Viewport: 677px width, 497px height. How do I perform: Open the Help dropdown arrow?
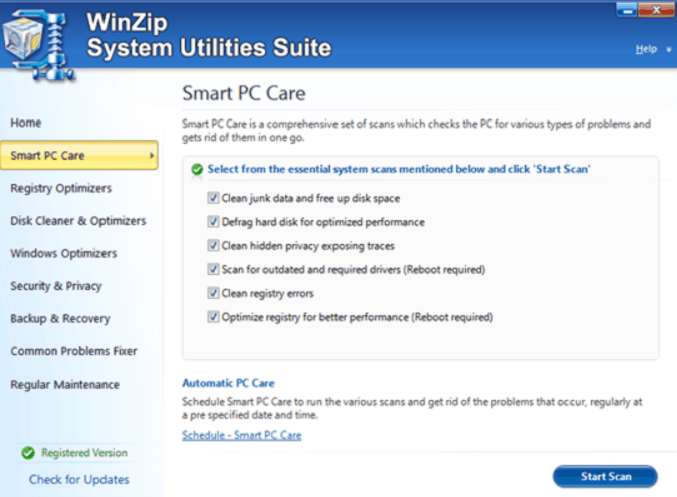[x=669, y=50]
